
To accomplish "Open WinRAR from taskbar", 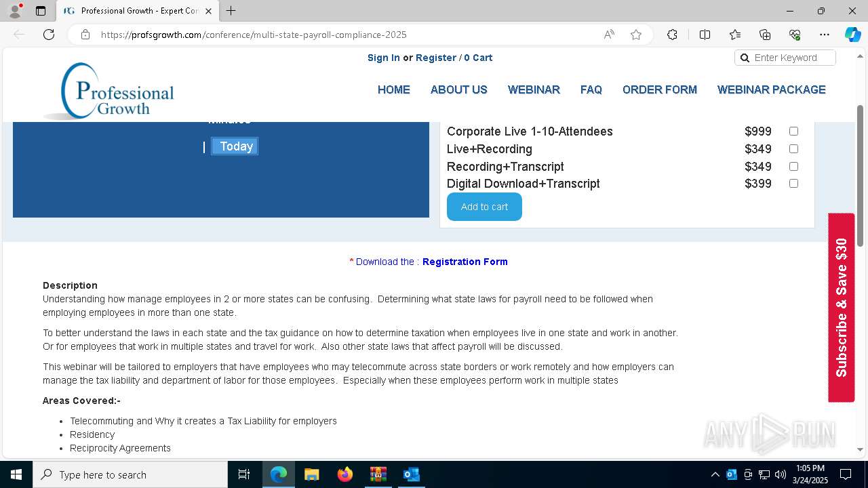I will pos(378,474).
